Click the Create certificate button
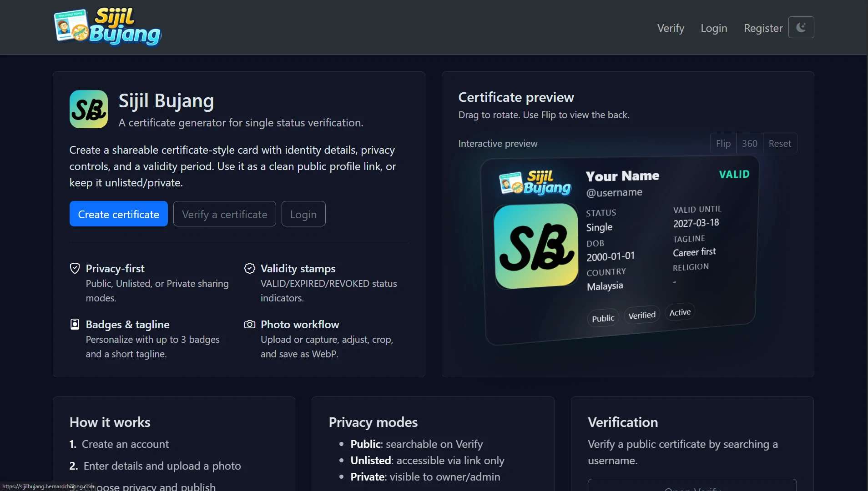 119,214
